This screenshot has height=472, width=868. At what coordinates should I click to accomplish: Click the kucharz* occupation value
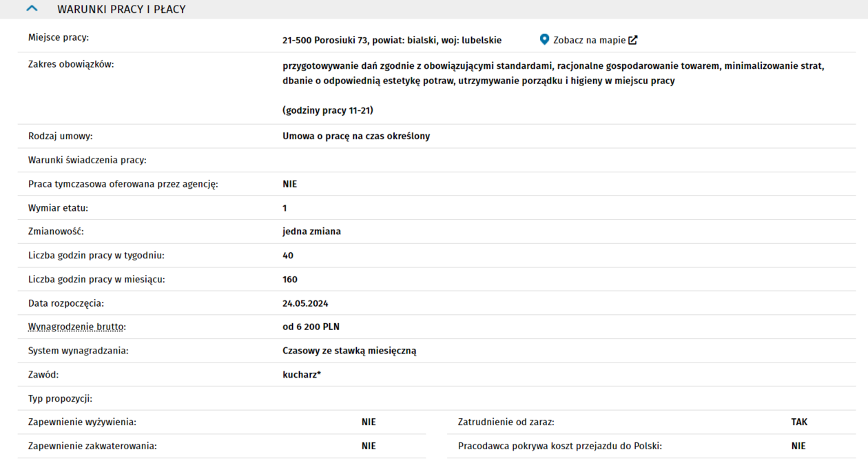[x=302, y=375]
